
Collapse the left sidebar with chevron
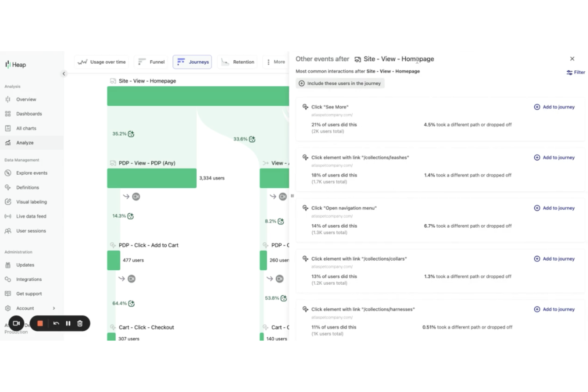coord(64,73)
